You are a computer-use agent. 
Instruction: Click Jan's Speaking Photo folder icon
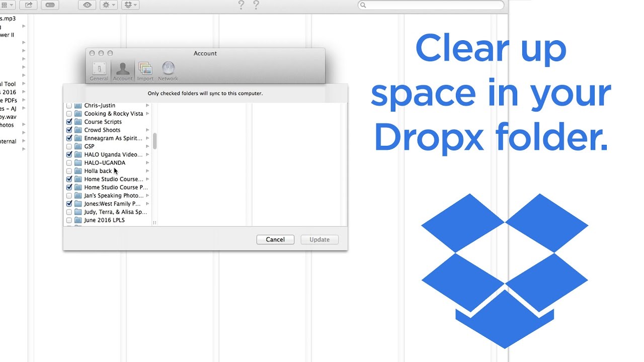pyautogui.click(x=78, y=196)
